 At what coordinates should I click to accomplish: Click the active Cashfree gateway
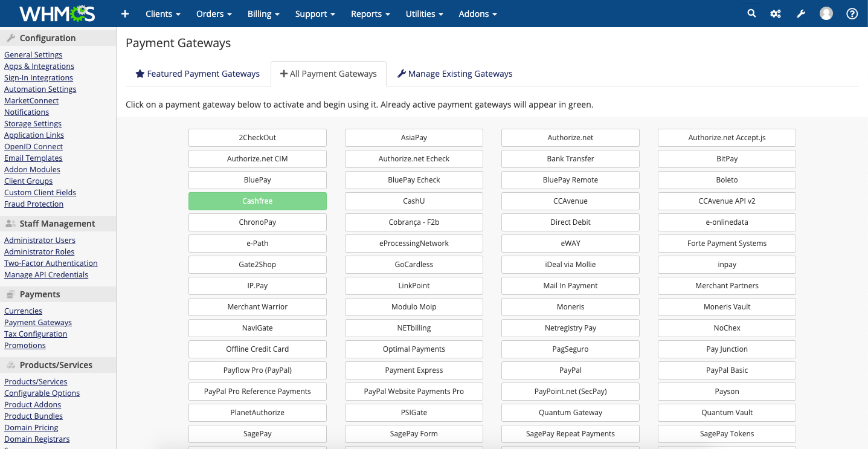(x=257, y=201)
